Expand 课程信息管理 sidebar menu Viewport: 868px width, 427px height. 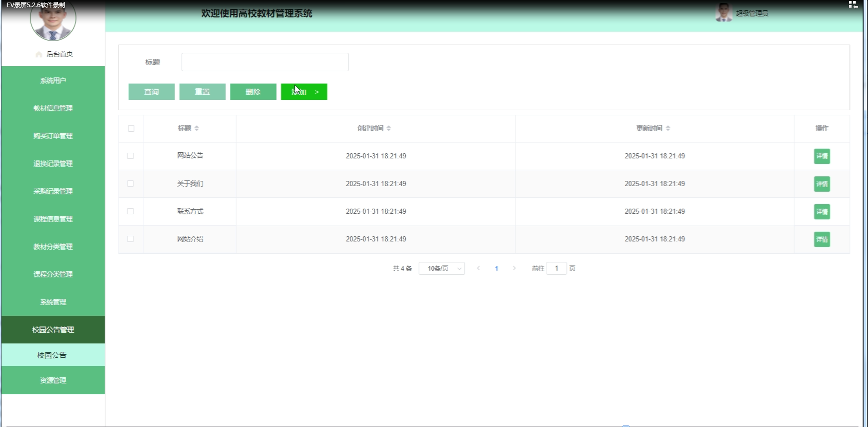(x=53, y=219)
